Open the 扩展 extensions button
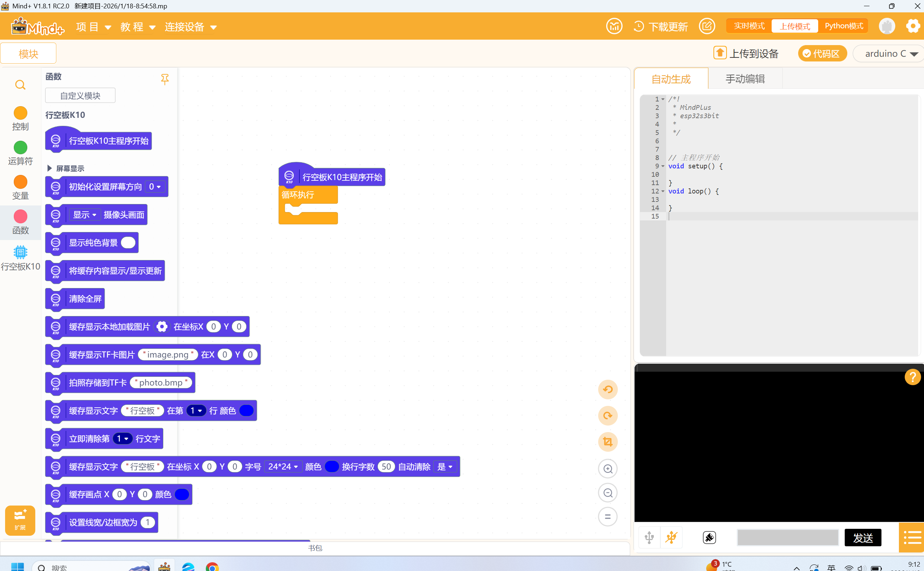Screen dimensions: 924x571 click(x=20, y=520)
